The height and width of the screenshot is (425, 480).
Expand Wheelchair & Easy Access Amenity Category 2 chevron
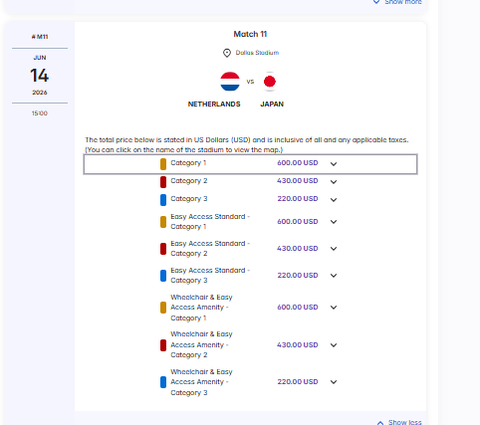pyautogui.click(x=334, y=345)
